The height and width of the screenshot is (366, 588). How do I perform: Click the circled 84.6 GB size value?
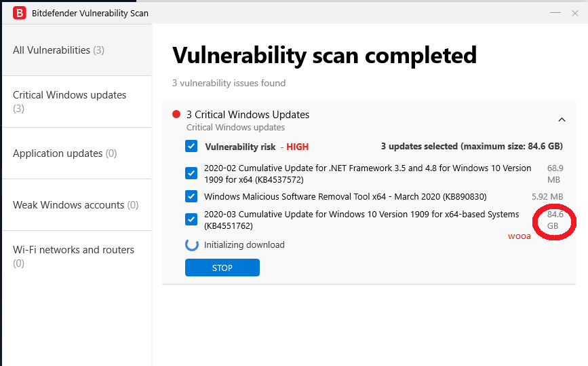(555, 219)
